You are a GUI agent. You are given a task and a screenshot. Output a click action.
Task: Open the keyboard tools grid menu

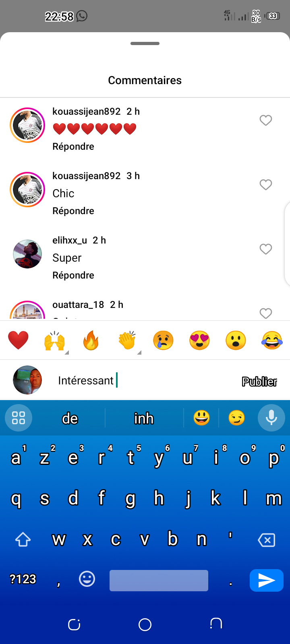click(19, 418)
